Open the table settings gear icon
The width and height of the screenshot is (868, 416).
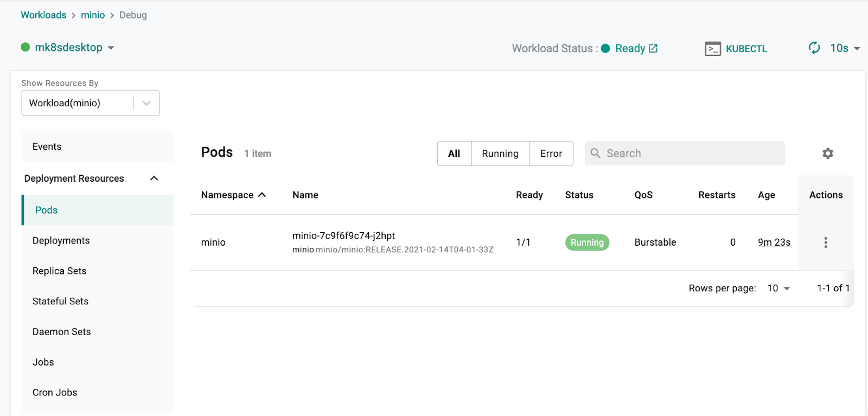[827, 153]
